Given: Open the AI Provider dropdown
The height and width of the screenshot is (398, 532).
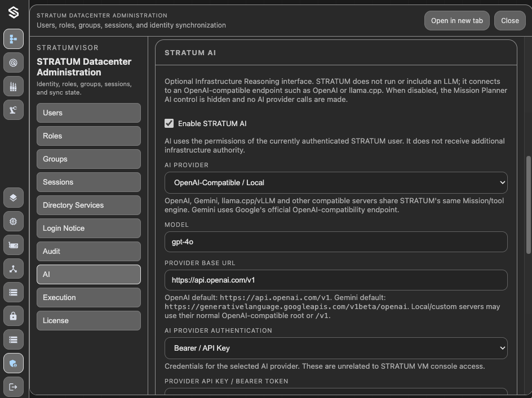Looking at the screenshot, I should 336,183.
